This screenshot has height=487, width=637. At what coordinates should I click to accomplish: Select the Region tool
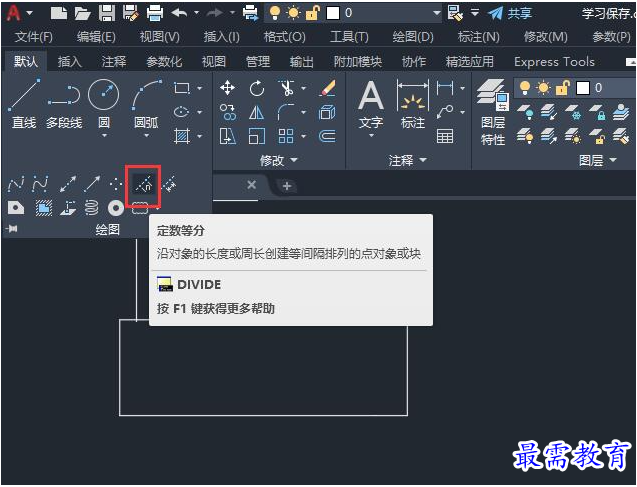(x=16, y=208)
